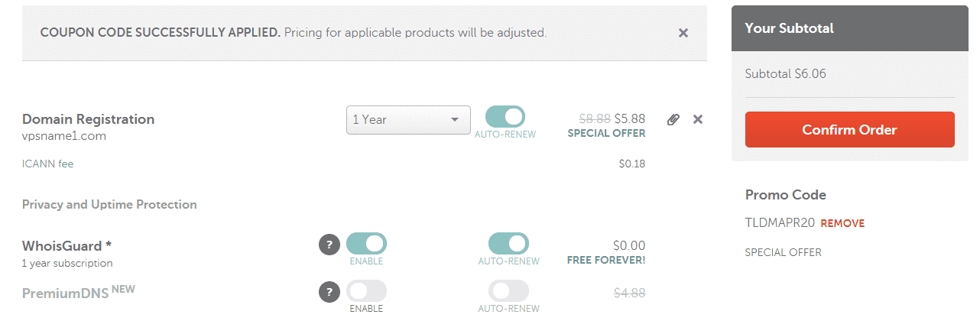Screen dimensions: 980x321
Task: Click the Domain Registration heading
Action: (x=88, y=119)
